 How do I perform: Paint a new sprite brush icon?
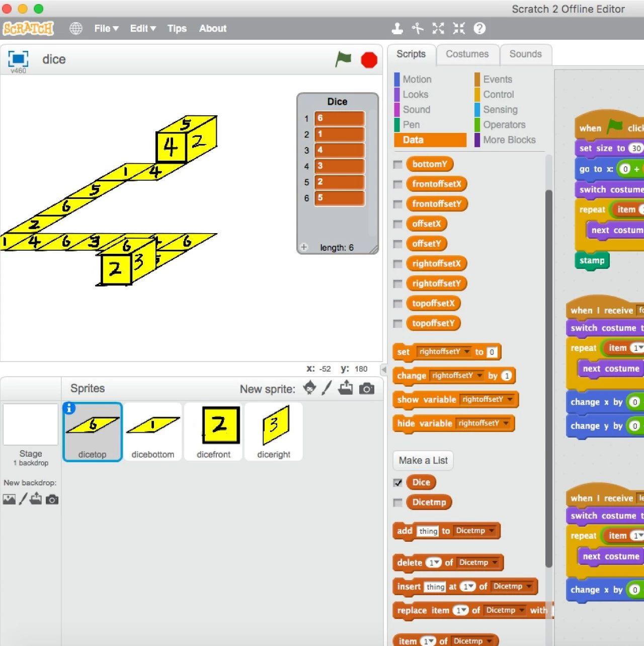(327, 388)
